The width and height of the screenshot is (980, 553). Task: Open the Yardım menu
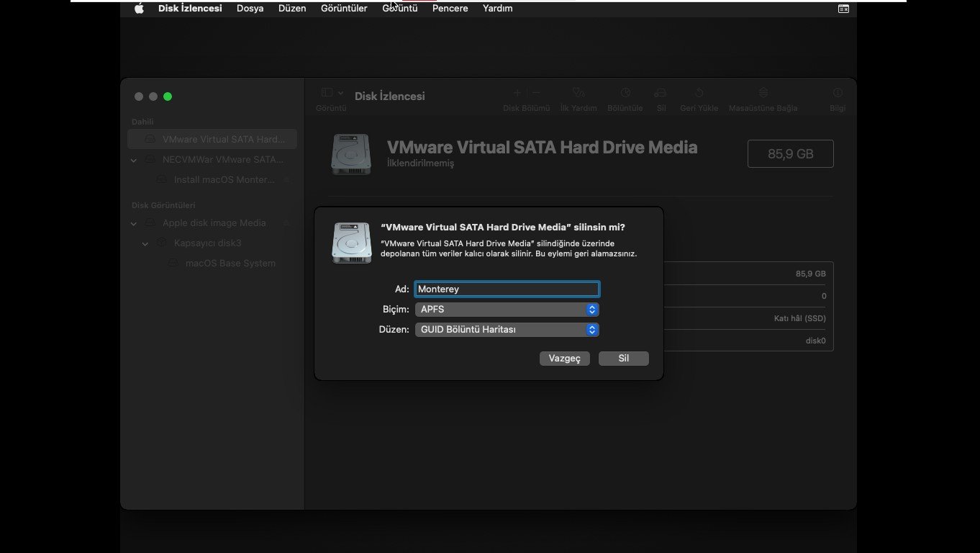click(x=498, y=9)
